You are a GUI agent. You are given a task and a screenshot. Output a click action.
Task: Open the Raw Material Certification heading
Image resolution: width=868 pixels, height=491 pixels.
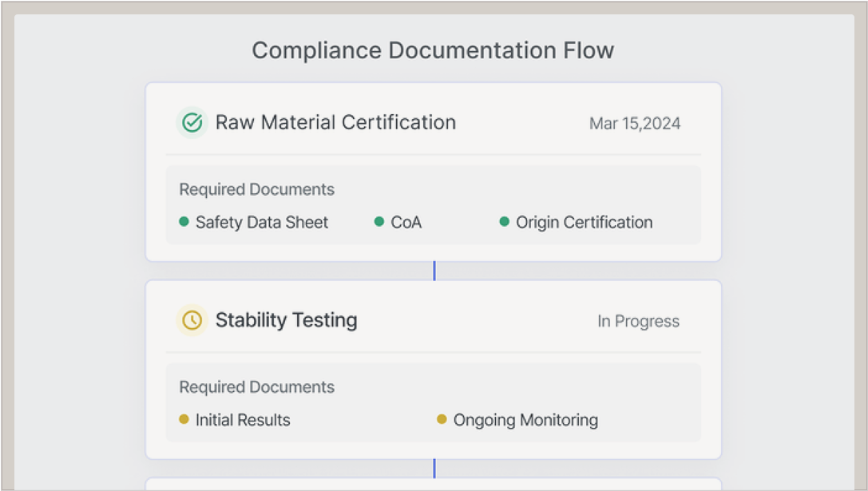pyautogui.click(x=335, y=123)
